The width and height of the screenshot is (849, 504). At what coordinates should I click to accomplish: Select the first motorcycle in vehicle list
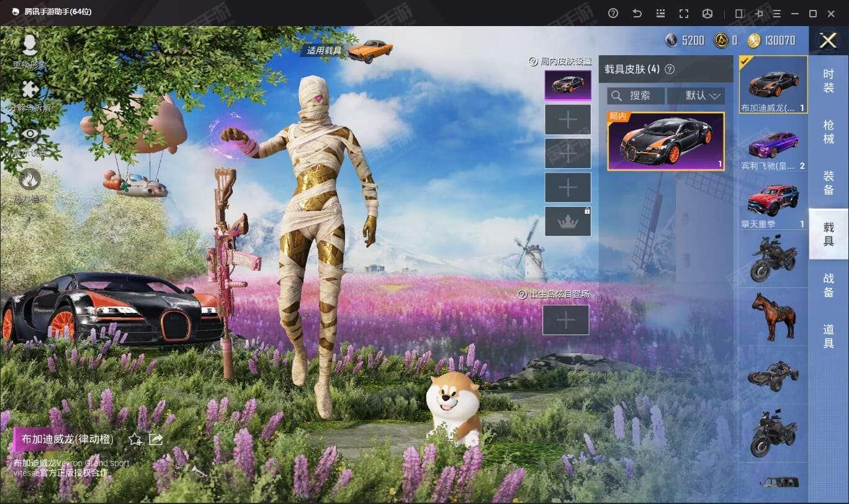pyautogui.click(x=773, y=259)
